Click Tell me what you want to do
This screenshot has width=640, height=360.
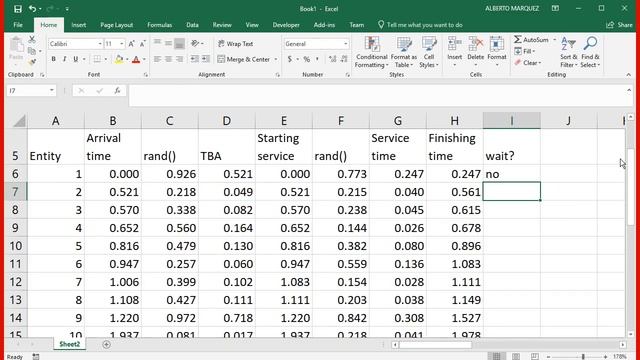coord(420,25)
